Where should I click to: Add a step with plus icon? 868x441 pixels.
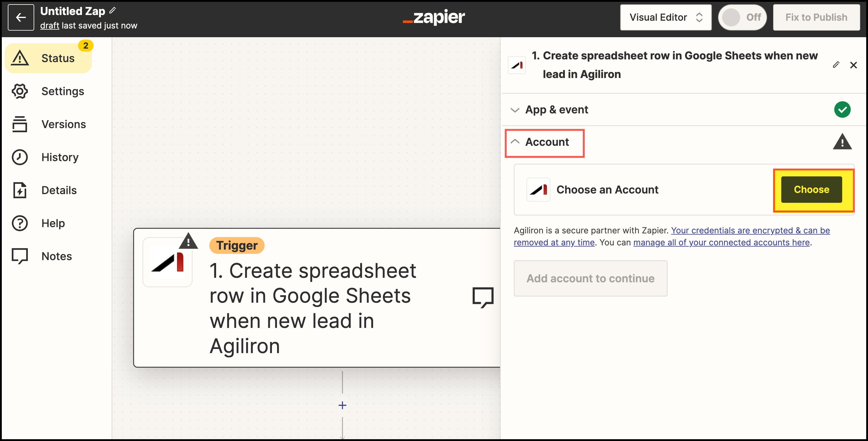(342, 405)
